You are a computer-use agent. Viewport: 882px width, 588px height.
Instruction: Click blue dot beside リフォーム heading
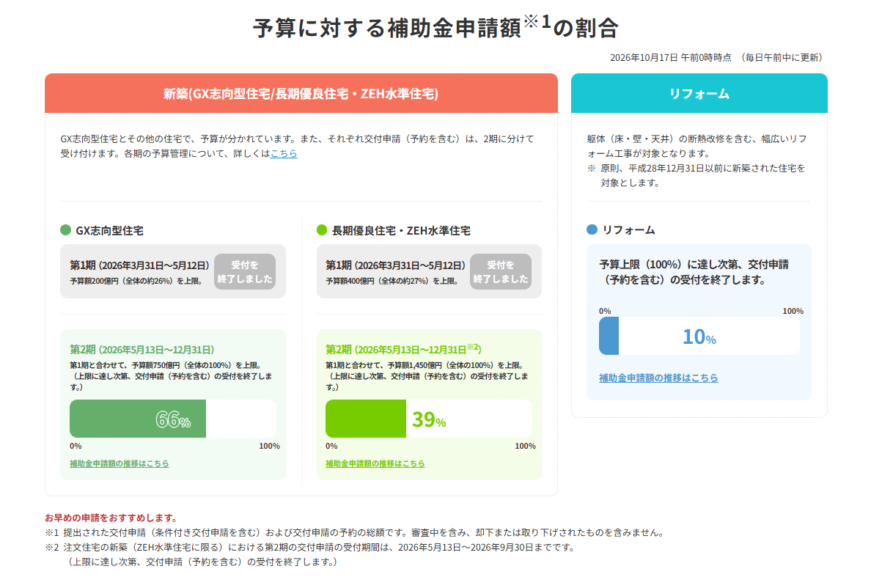click(592, 229)
